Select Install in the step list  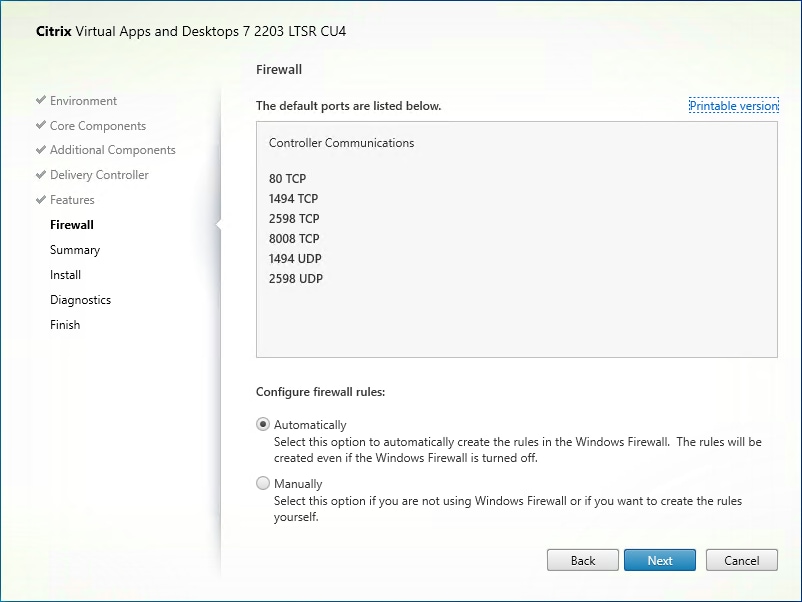click(65, 274)
